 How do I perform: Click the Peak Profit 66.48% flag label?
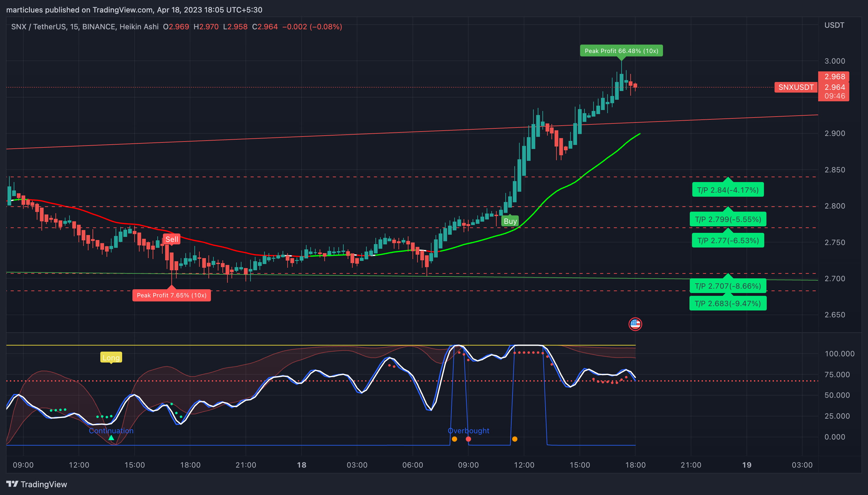[622, 51]
